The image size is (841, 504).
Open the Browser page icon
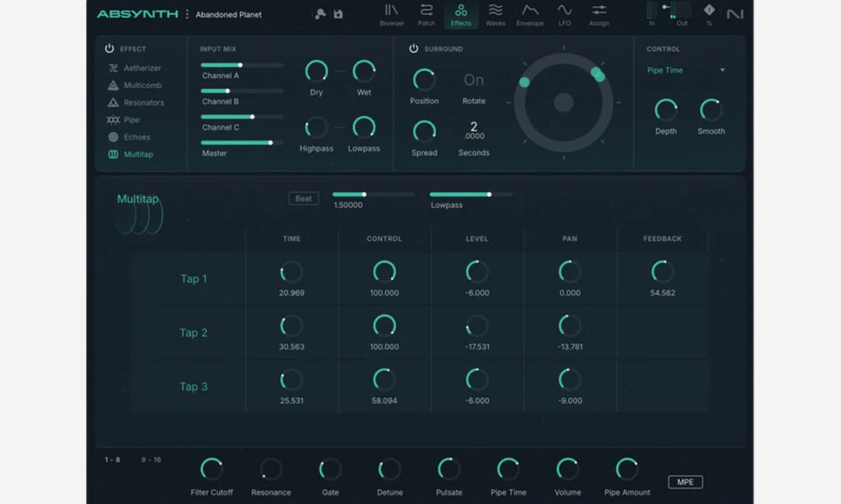click(392, 15)
